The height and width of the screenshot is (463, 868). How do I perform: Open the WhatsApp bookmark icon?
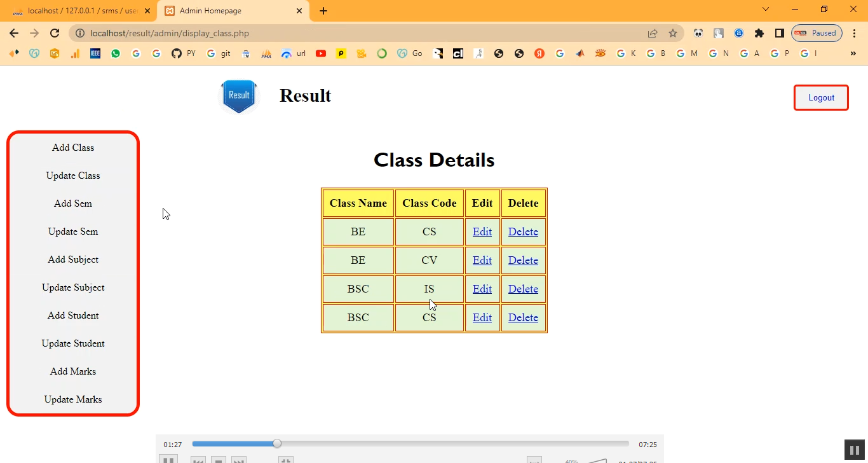click(115, 53)
